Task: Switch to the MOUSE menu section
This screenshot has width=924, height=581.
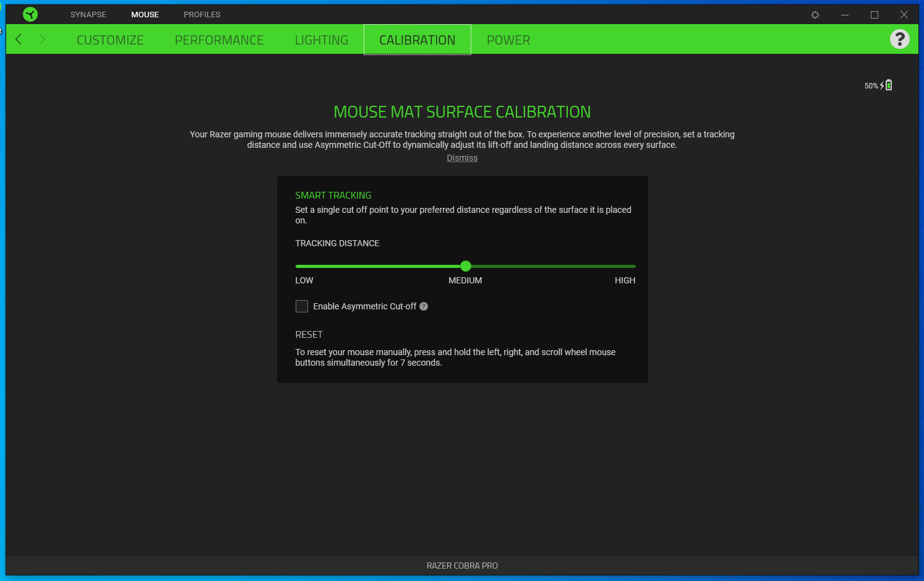Action: point(145,14)
